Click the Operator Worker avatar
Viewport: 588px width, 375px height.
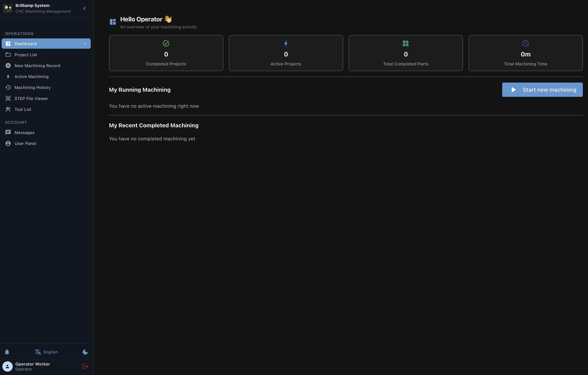coord(8,366)
